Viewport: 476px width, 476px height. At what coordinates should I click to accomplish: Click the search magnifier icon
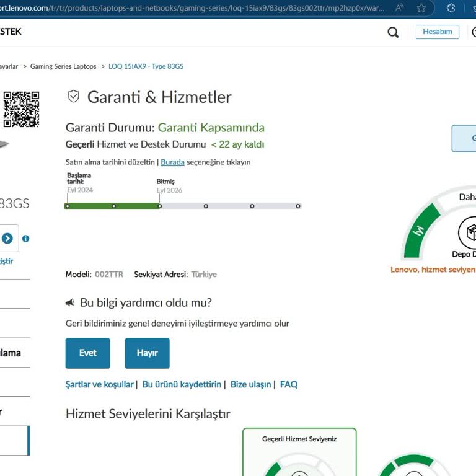tap(393, 32)
